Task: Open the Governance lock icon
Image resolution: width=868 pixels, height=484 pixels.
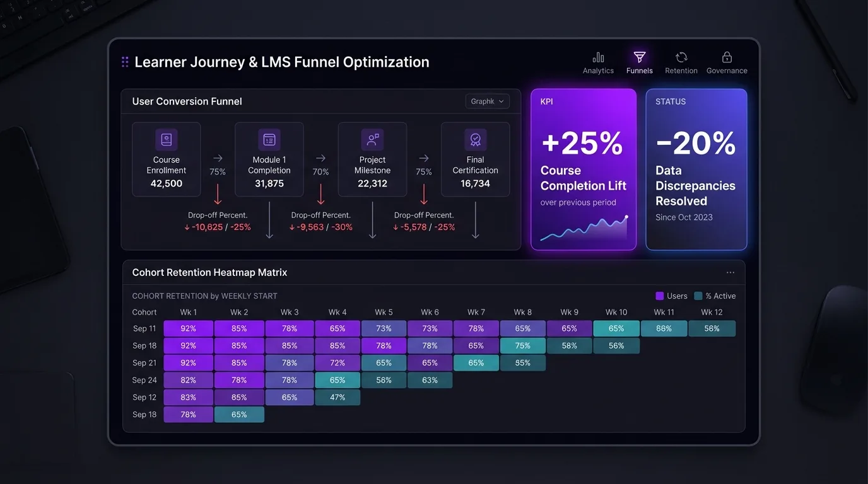Action: pyautogui.click(x=727, y=57)
